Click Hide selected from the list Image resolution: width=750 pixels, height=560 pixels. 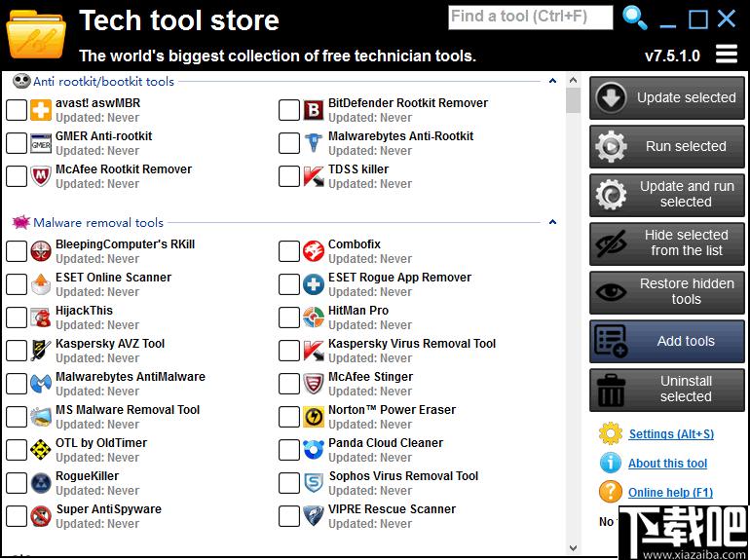click(x=667, y=243)
